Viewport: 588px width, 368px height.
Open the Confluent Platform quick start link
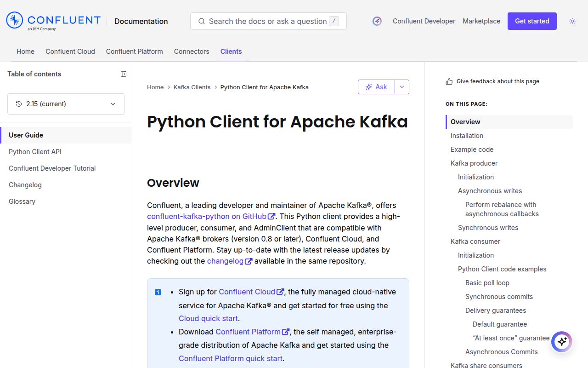pos(231,358)
